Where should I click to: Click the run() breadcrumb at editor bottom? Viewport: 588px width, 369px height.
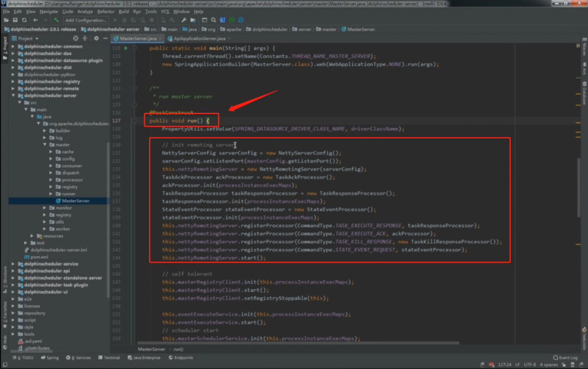[179, 349]
